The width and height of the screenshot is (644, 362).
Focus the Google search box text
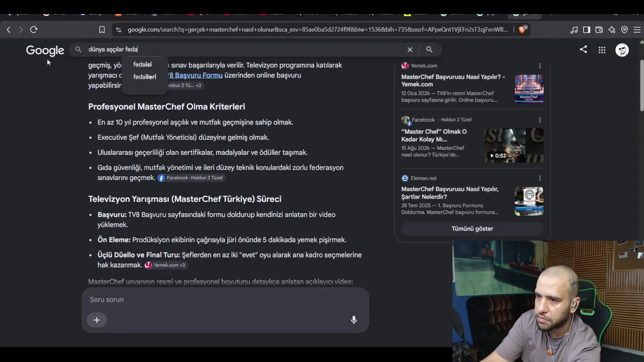pyautogui.click(x=113, y=49)
